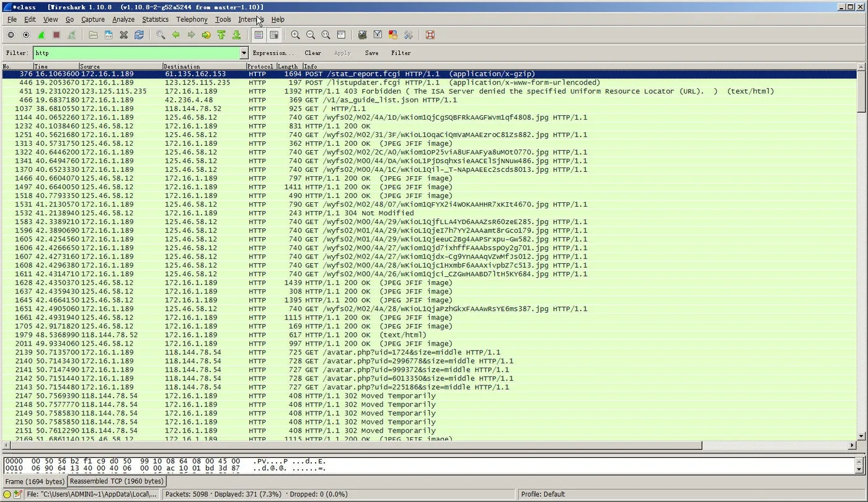Open the Statistics menu

pyautogui.click(x=155, y=19)
